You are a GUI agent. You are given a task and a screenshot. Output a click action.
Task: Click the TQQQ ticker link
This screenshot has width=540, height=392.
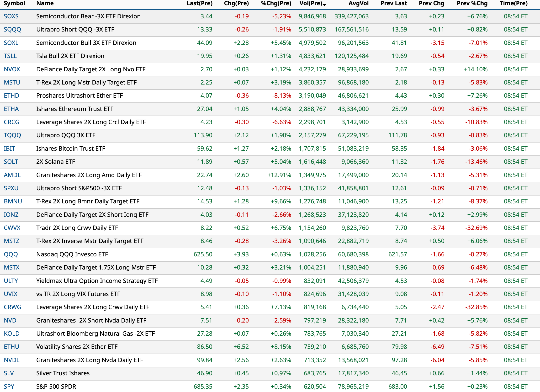point(12,135)
